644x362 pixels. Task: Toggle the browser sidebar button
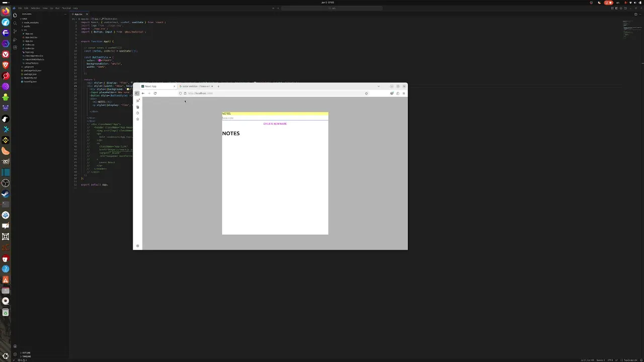point(137,93)
